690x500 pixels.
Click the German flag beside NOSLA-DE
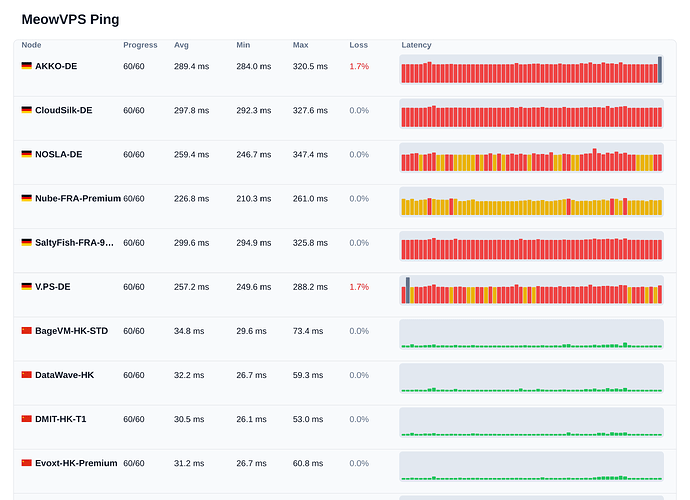26,154
